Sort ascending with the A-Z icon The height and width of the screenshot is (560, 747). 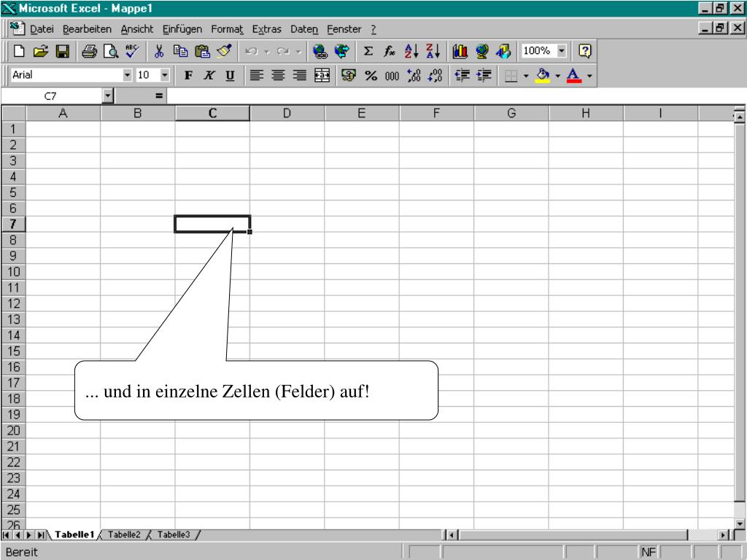411,51
